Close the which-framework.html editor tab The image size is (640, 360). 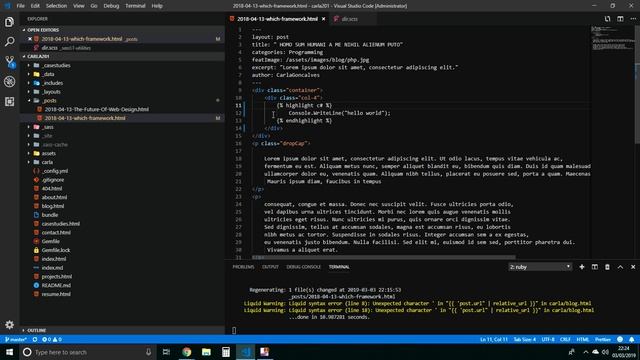pyautogui.click(x=323, y=19)
